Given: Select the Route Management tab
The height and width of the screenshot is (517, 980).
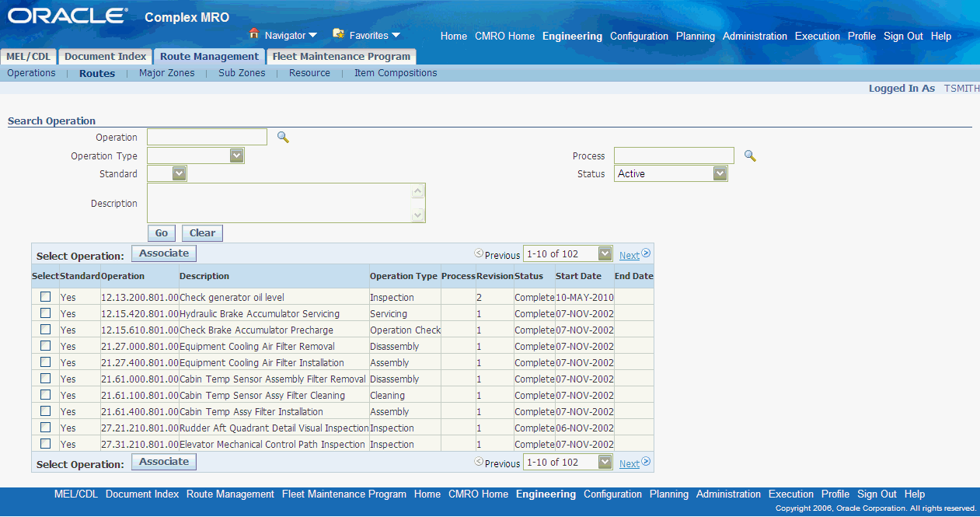Looking at the screenshot, I should [209, 56].
